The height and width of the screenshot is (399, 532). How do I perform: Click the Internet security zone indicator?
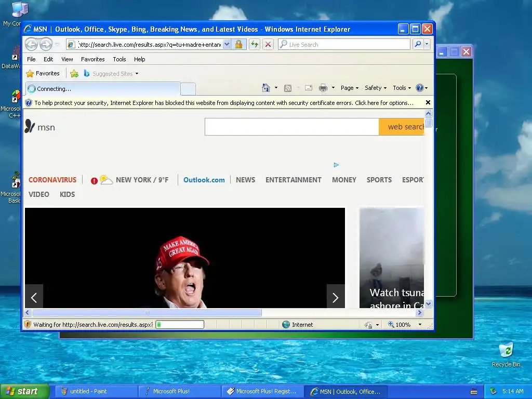coord(298,324)
